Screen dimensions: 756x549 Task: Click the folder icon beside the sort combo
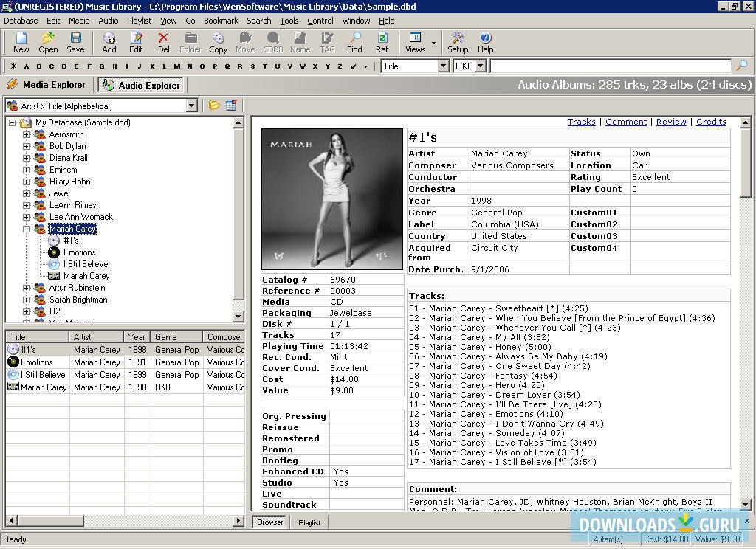[x=214, y=105]
